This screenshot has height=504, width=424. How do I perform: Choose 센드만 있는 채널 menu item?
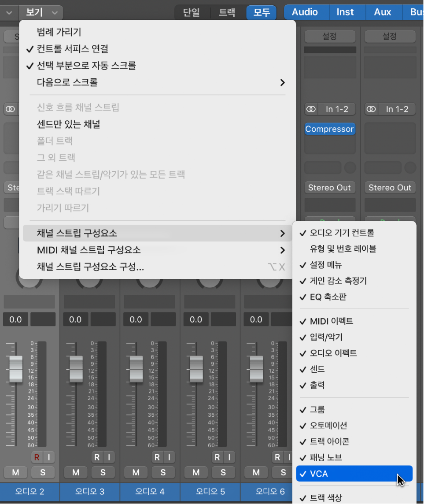(157, 124)
